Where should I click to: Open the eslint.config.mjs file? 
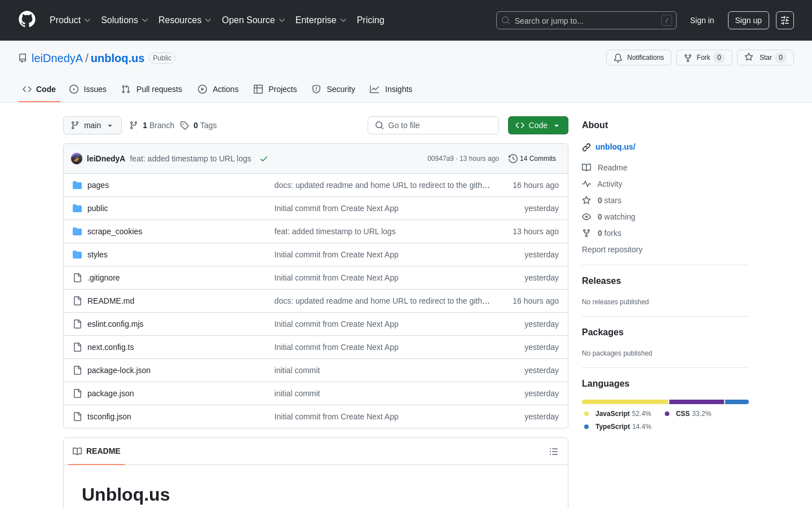pyautogui.click(x=116, y=324)
